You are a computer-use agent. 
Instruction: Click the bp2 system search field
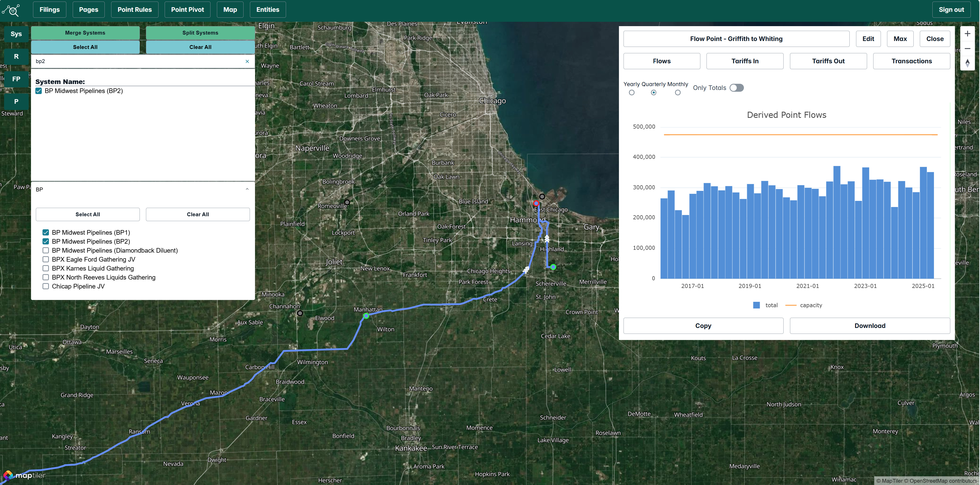click(137, 61)
